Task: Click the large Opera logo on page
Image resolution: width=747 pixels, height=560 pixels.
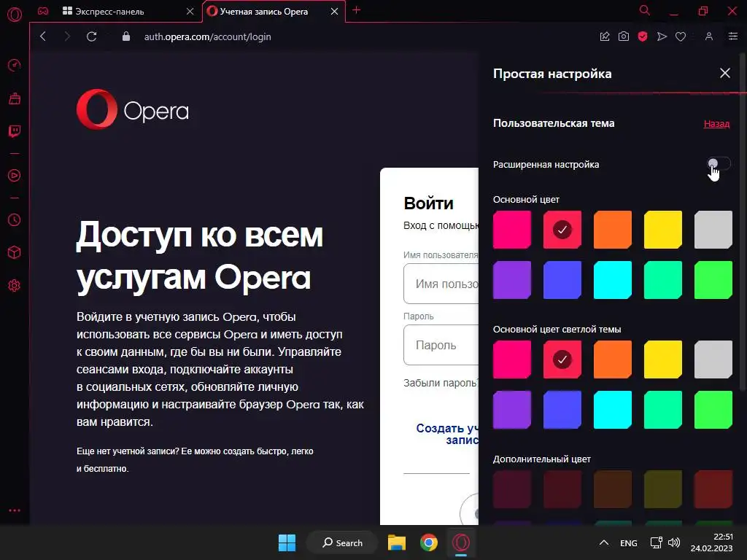Action: click(133, 109)
